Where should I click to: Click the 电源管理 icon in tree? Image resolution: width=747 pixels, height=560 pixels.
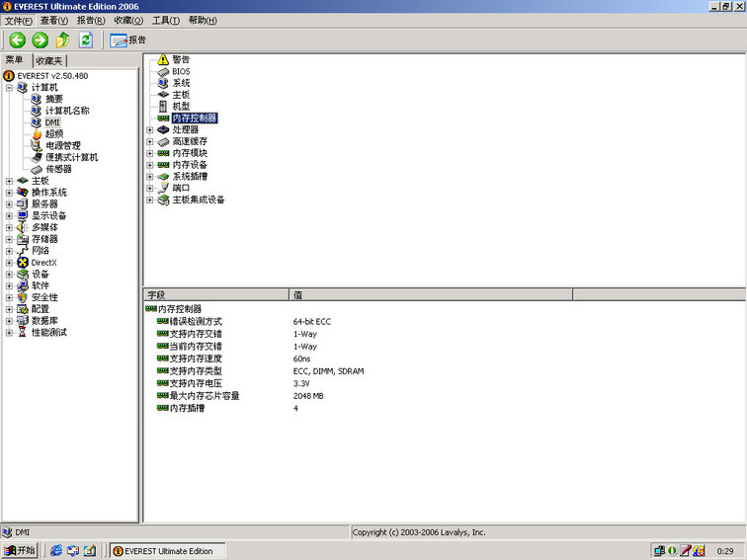point(37,146)
